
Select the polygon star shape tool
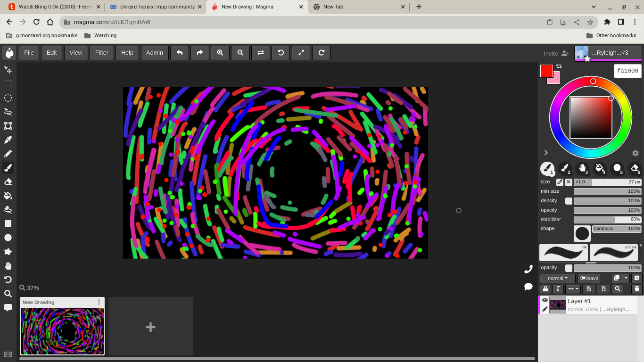8,252
